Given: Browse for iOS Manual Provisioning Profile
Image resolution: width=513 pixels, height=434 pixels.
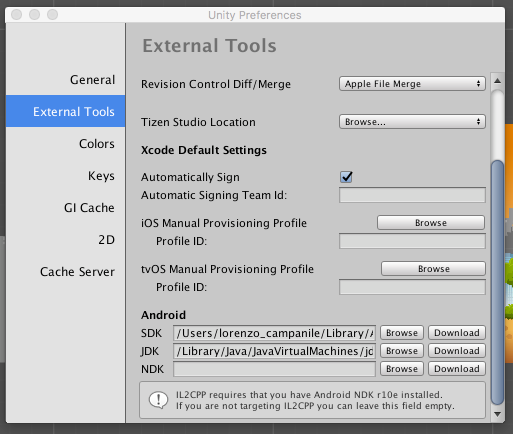Looking at the screenshot, I should tap(431, 223).
